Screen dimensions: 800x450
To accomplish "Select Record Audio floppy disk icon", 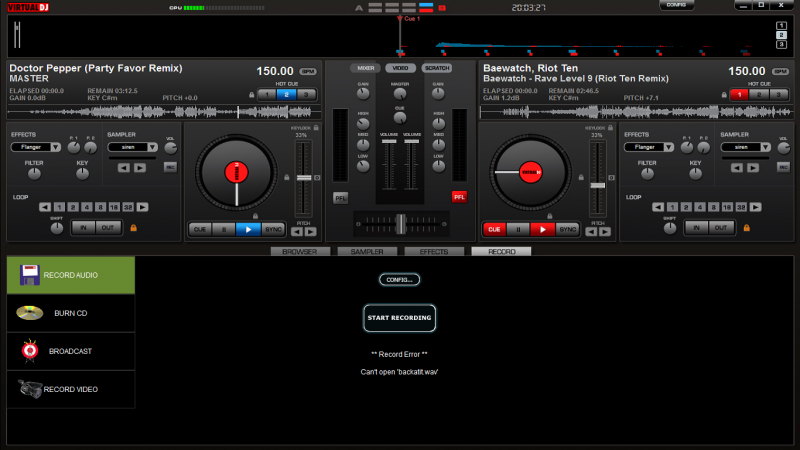I will pyautogui.click(x=29, y=275).
